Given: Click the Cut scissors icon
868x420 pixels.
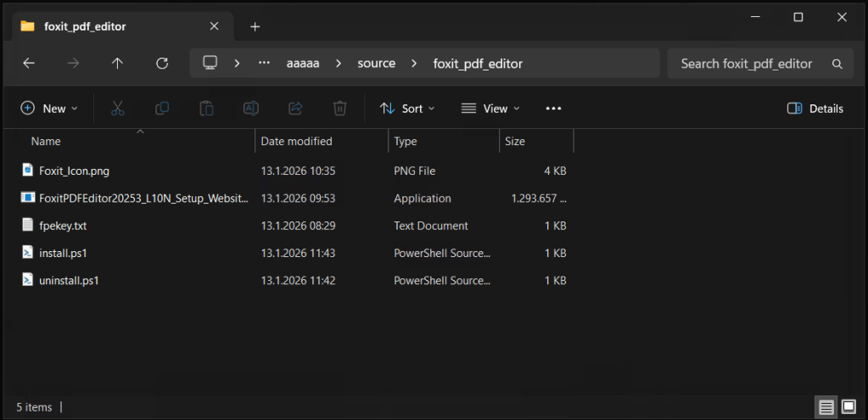Looking at the screenshot, I should [117, 109].
